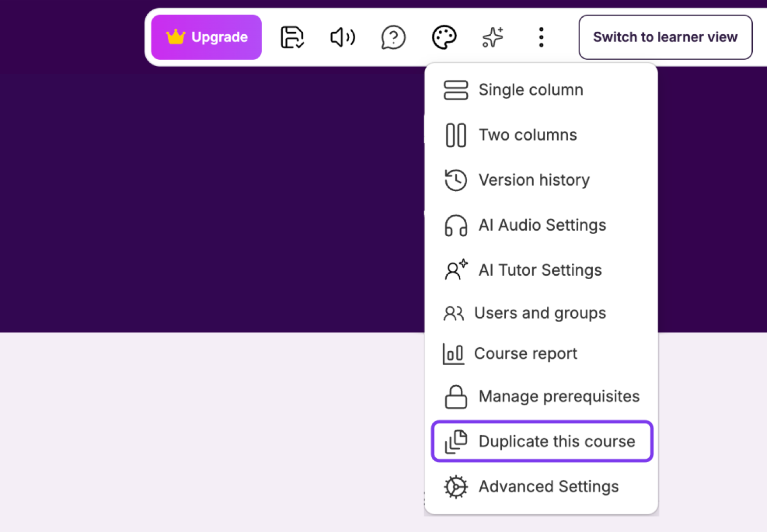Select Two columns layout
The height and width of the screenshot is (532, 767).
[541, 135]
